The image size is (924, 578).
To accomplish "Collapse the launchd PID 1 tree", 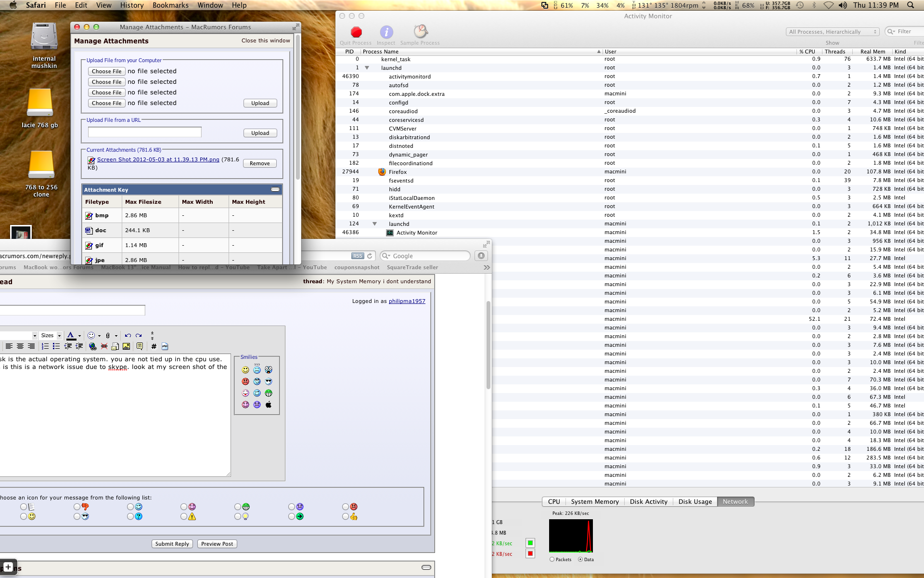I will pos(367,68).
